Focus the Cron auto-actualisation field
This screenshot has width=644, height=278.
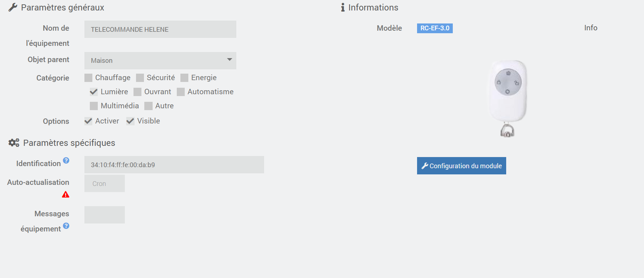pos(105,183)
